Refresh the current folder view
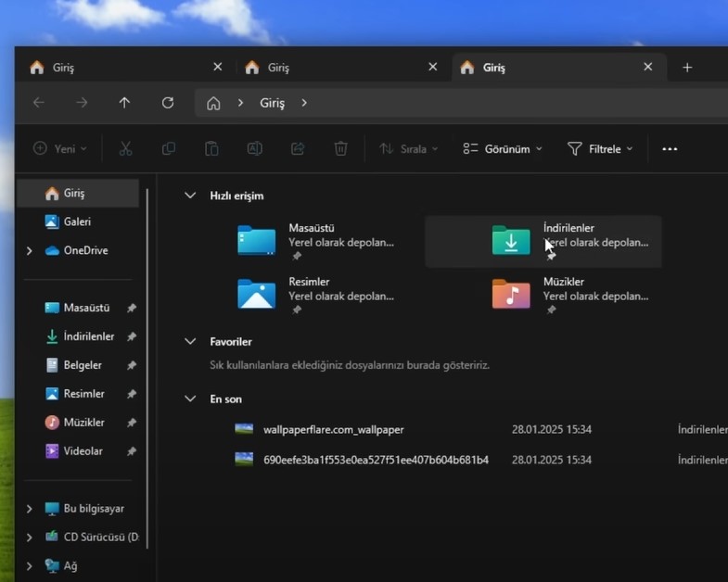This screenshot has height=582, width=728. [168, 103]
